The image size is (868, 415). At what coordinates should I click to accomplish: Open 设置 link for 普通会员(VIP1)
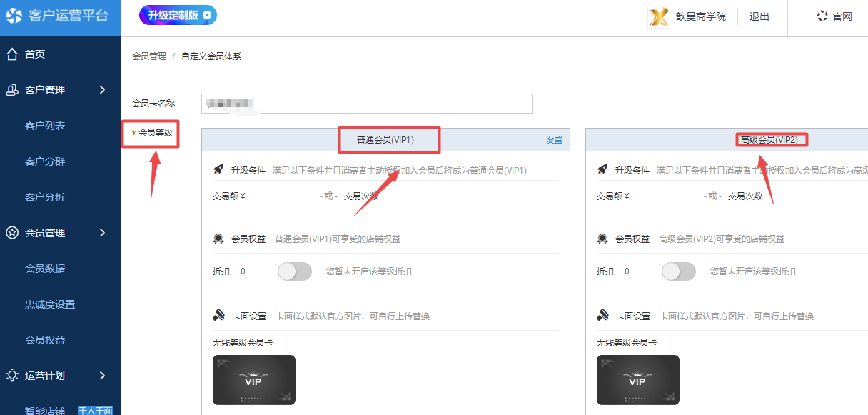554,140
